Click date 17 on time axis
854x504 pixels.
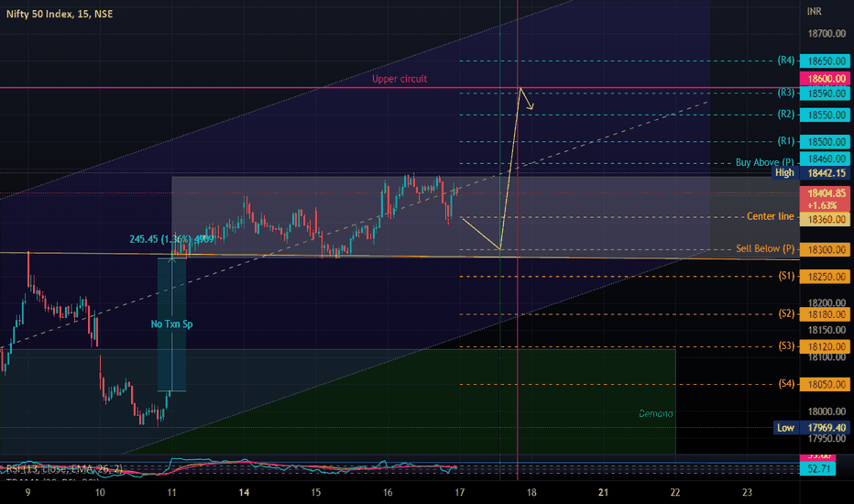point(460,493)
